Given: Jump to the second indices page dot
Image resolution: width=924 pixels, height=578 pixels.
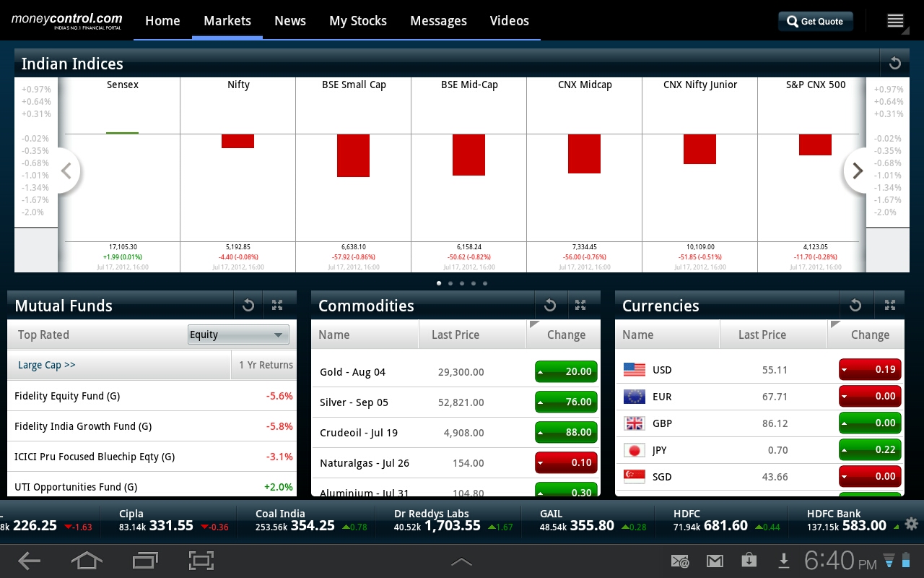Looking at the screenshot, I should point(450,283).
